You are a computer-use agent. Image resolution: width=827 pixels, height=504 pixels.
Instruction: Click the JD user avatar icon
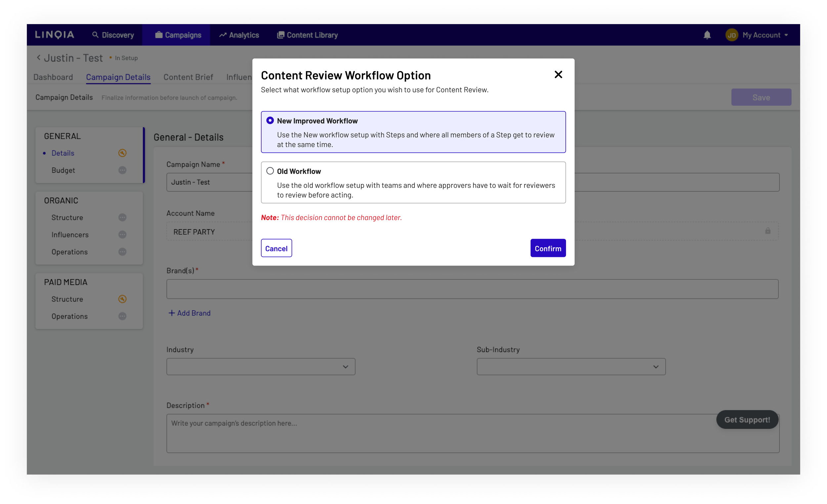(x=731, y=35)
